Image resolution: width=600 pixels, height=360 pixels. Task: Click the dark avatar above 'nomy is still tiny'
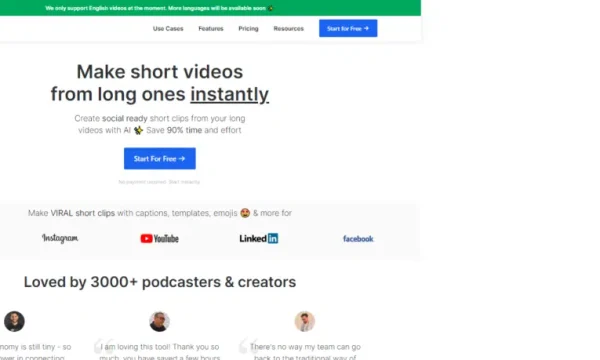point(15,321)
